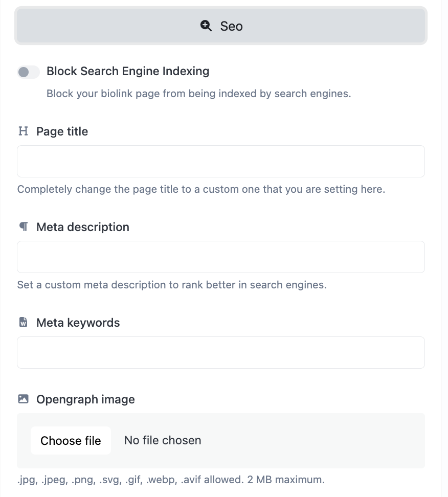This screenshot has height=497, width=448.
Task: Click the indexing block description text
Action: pyautogui.click(x=198, y=94)
